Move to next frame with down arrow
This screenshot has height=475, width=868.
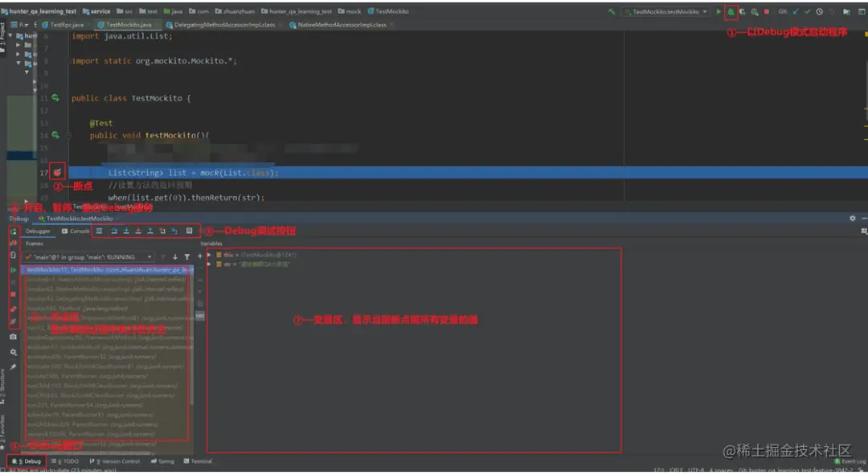(175, 257)
